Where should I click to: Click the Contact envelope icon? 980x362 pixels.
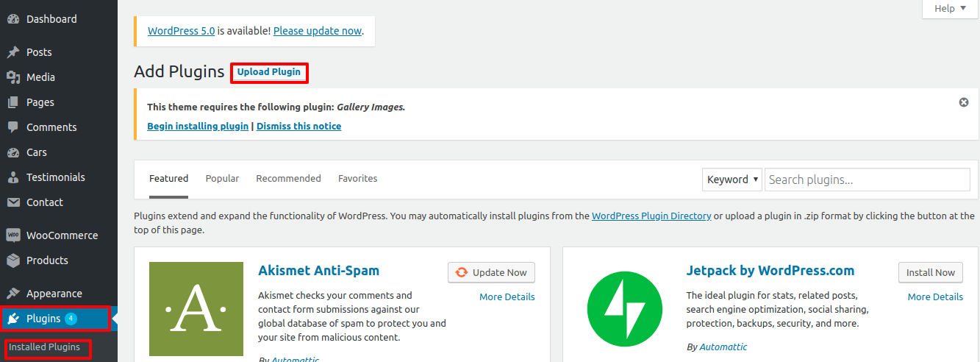(x=13, y=202)
